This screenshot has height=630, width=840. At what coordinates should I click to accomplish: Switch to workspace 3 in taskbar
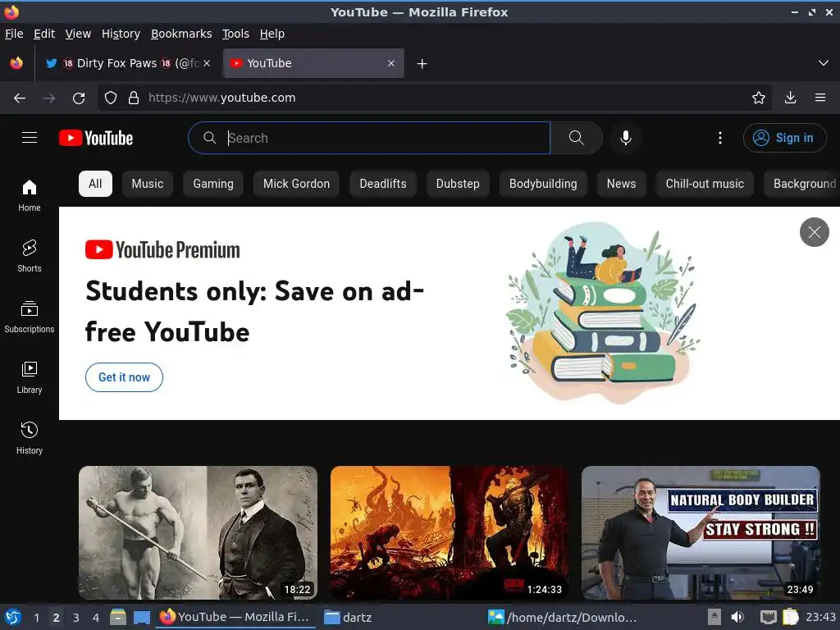[x=76, y=618]
